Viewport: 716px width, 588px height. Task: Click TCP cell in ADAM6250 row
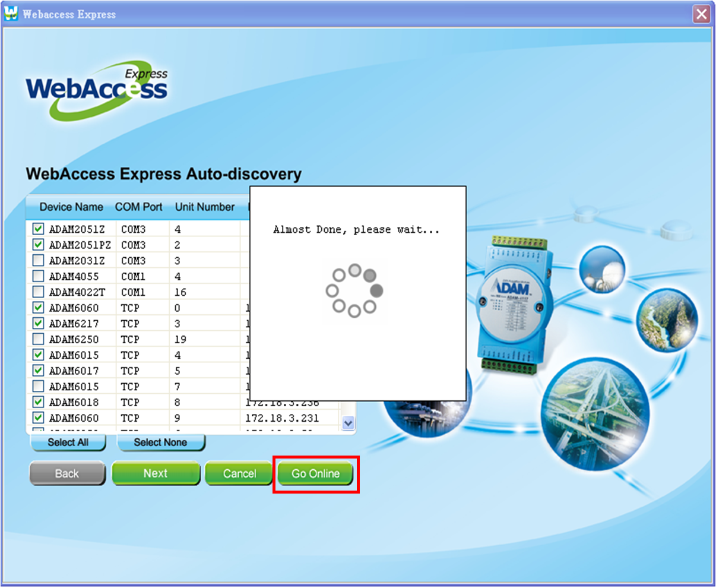point(130,339)
